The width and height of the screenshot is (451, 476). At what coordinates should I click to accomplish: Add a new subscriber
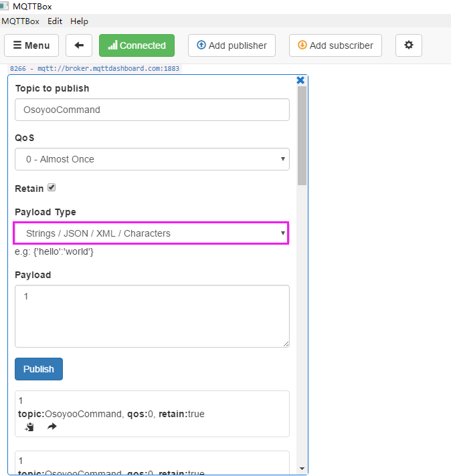point(335,45)
